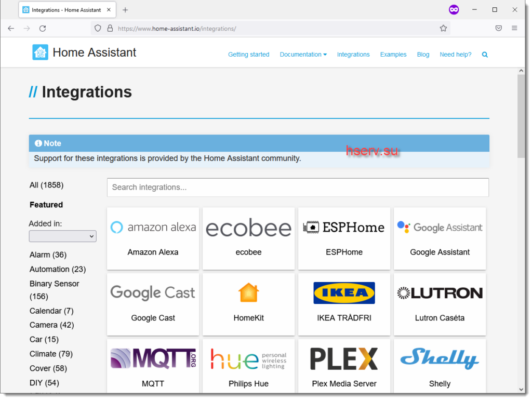
Task: Show the Climate (79) integrations
Action: pyautogui.click(x=51, y=354)
